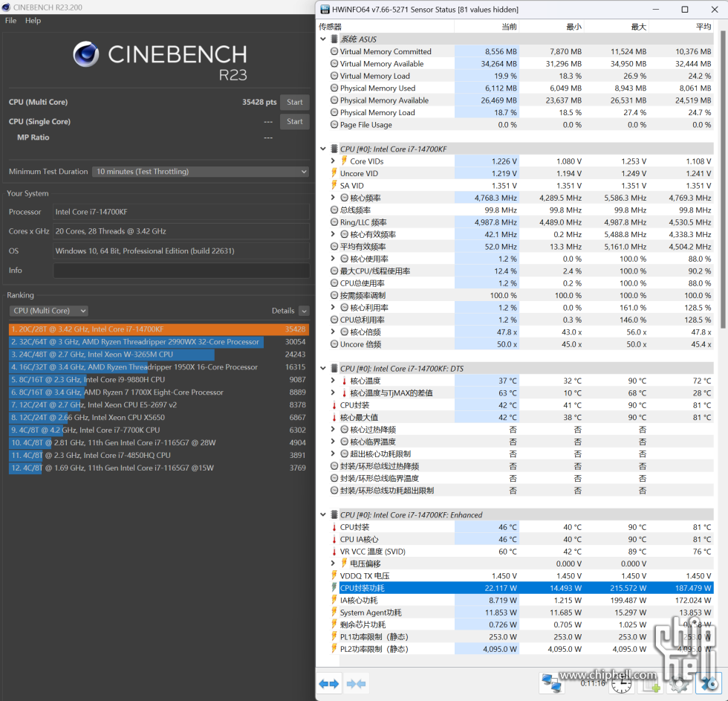Click the HWiNFO vertical scrollbar thumb
The image size is (728, 701).
(x=723, y=179)
